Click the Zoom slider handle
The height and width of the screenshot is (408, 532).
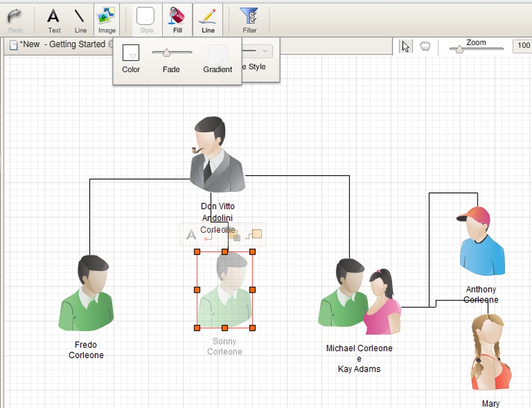click(x=460, y=49)
